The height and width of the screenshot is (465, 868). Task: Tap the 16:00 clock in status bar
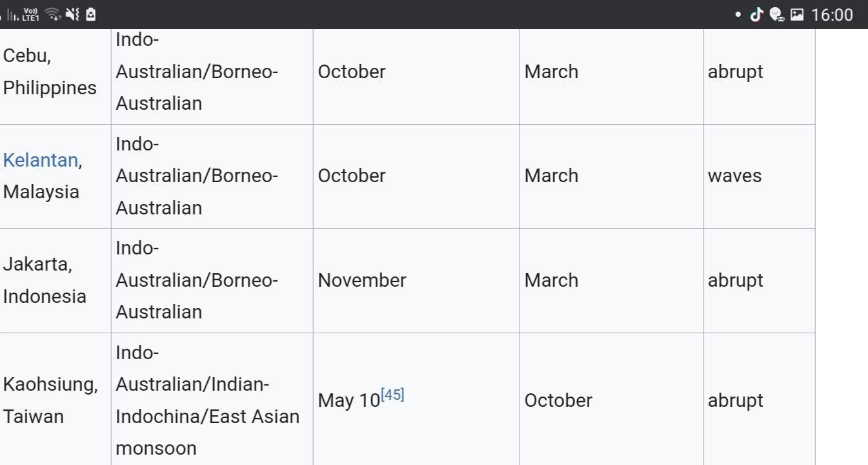(832, 14)
